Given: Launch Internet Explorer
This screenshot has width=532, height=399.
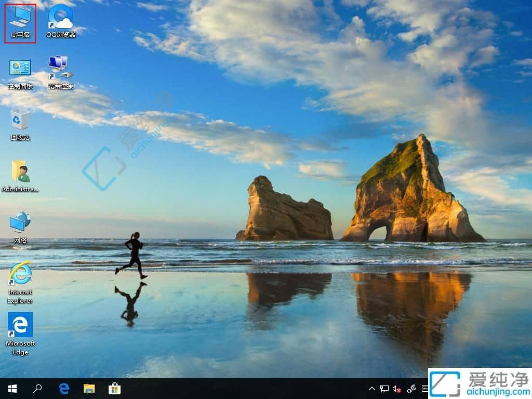Looking at the screenshot, I should (x=20, y=273).
